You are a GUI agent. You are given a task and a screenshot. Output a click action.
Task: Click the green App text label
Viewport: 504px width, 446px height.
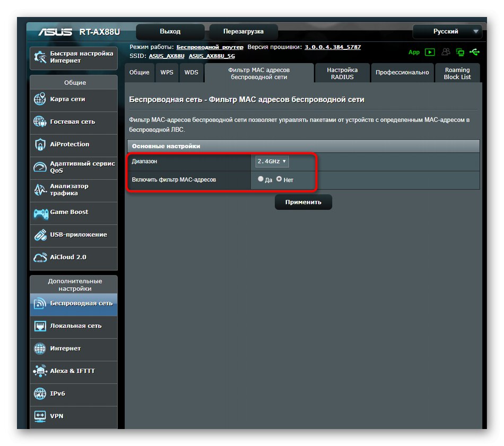[414, 52]
